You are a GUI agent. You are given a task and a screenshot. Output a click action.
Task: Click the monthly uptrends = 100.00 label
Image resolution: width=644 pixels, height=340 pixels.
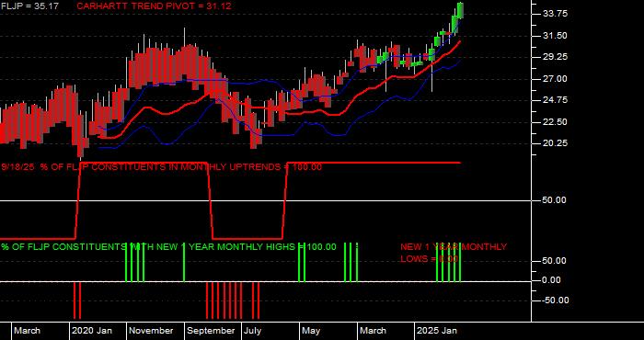162,167
